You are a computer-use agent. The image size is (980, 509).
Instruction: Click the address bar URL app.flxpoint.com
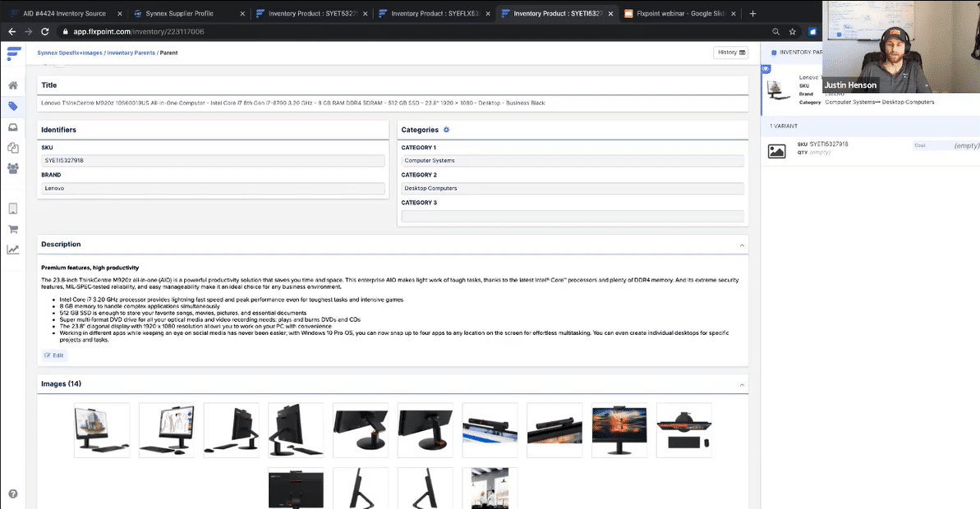click(139, 31)
